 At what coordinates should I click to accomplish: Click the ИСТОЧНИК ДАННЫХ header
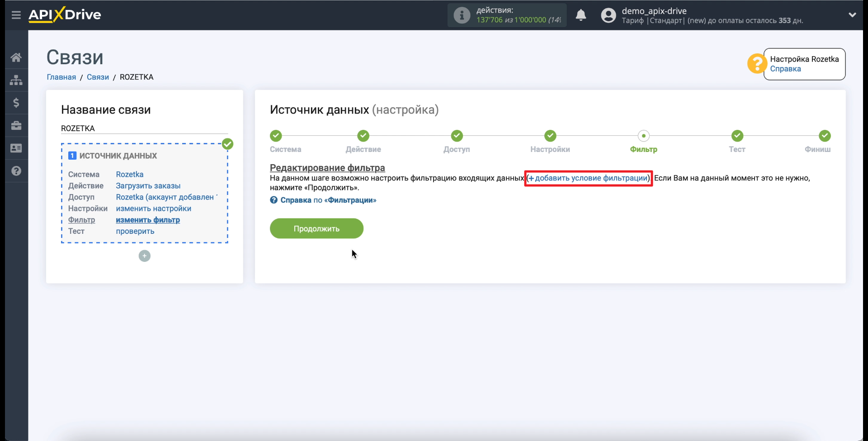tap(118, 156)
